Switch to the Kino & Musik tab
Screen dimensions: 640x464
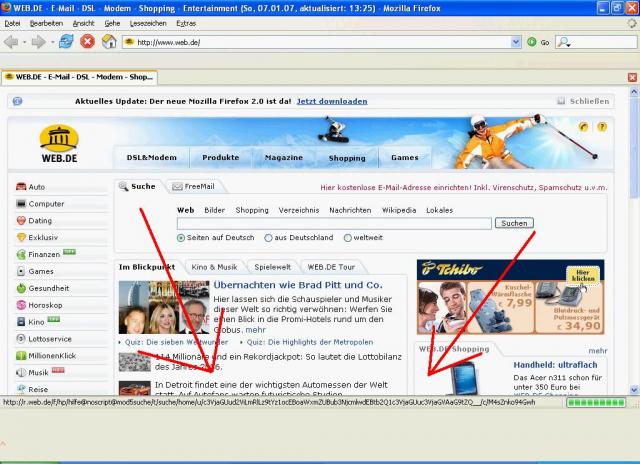click(x=214, y=267)
